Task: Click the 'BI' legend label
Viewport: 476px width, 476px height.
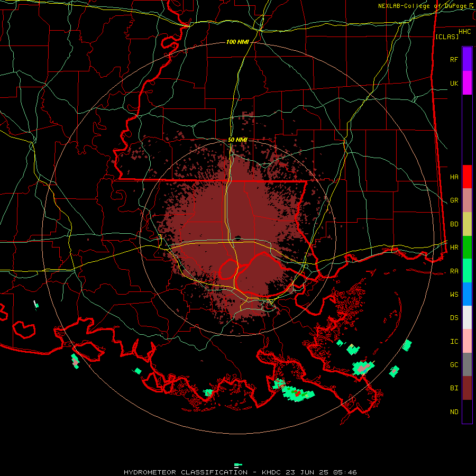Action: pos(454,388)
